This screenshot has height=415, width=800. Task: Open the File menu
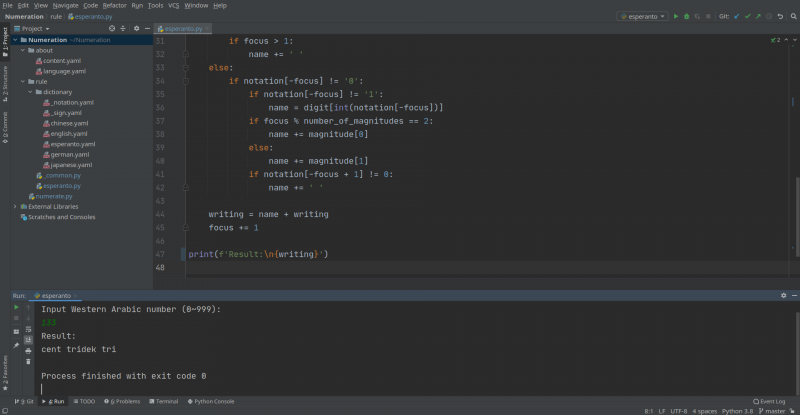[x=8, y=5]
